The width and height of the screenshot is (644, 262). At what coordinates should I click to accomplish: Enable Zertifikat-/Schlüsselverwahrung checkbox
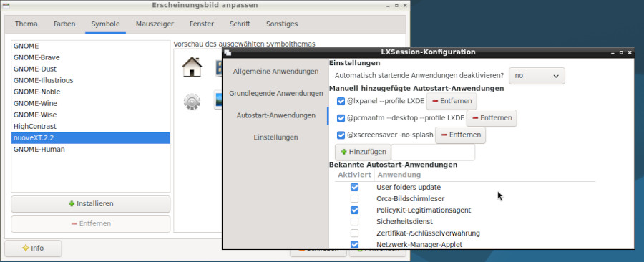(354, 233)
